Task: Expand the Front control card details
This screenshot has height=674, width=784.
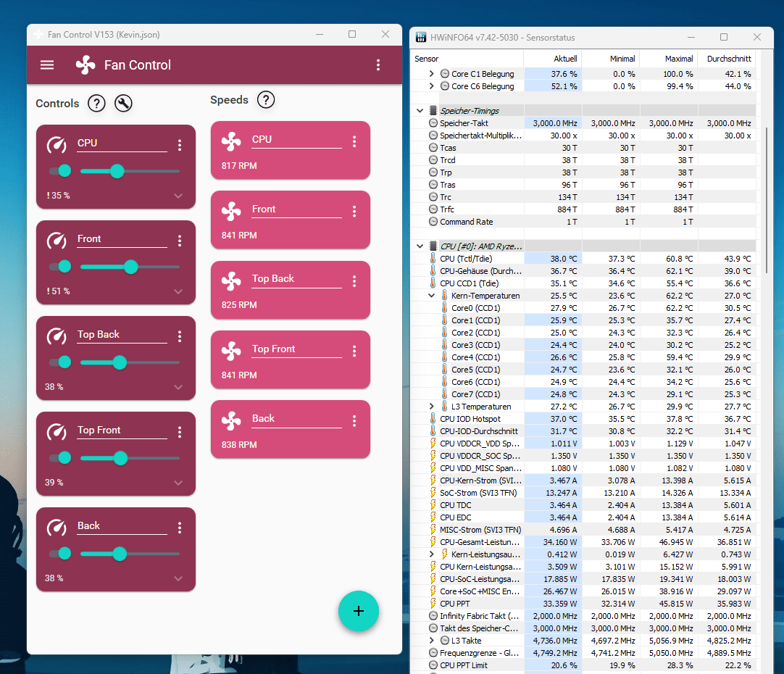Action: [178, 291]
